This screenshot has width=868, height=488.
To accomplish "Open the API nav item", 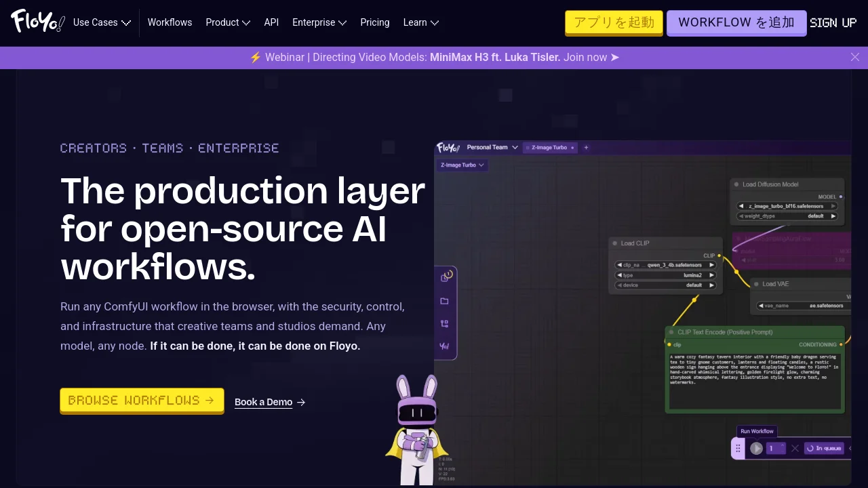I will tap(271, 22).
